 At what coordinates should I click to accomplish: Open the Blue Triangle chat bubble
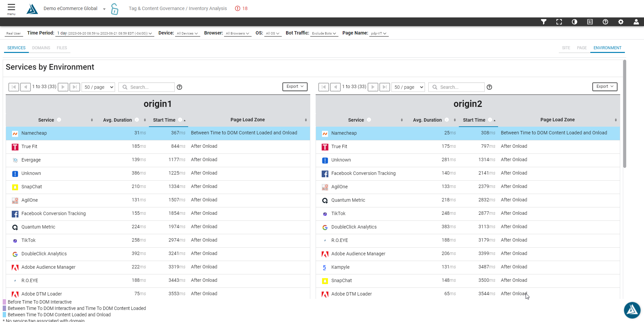coord(632,310)
